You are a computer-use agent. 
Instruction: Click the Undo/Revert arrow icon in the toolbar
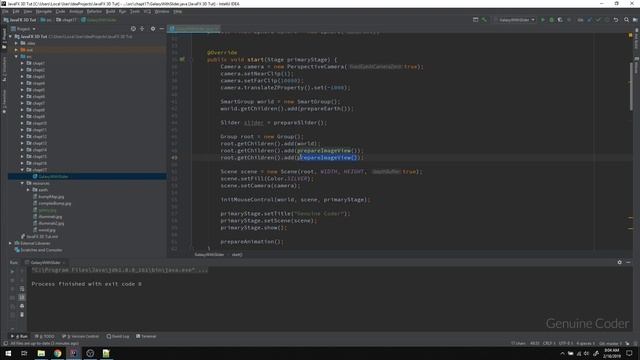(x=616, y=20)
